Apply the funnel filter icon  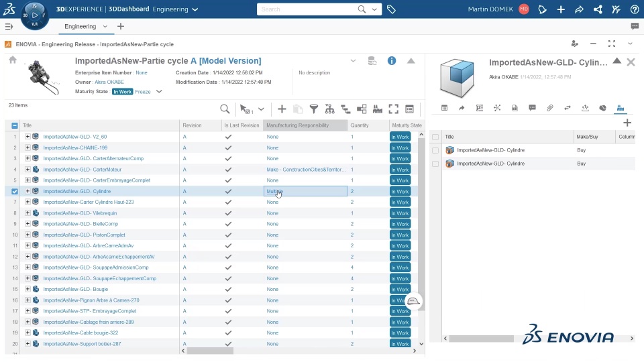(314, 109)
